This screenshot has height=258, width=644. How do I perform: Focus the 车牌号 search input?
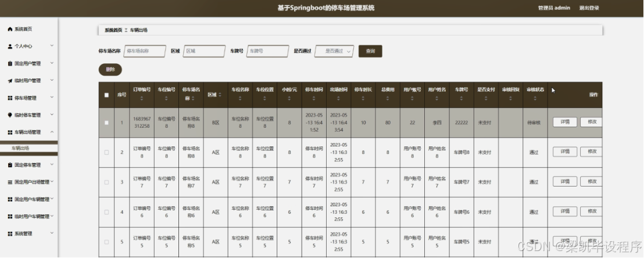tap(268, 51)
